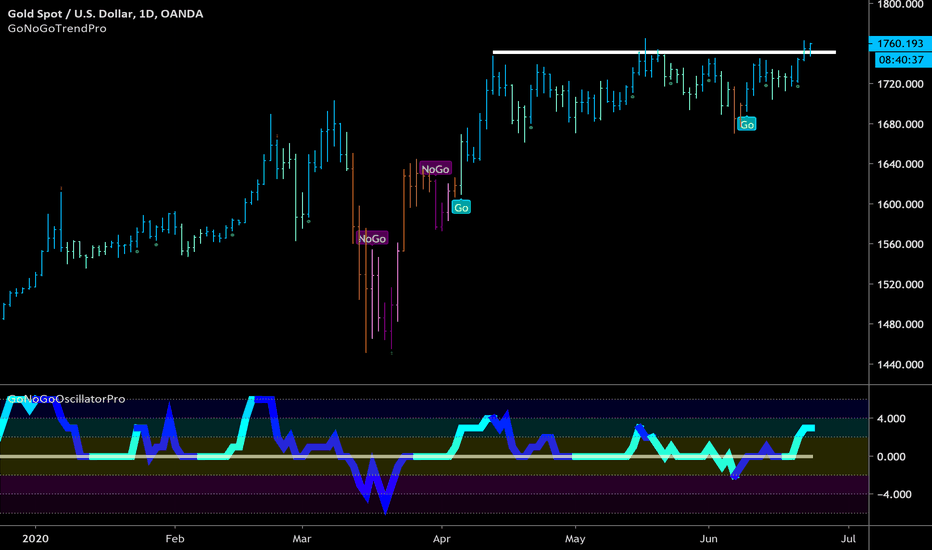Click the 1480.000 price axis label
932x550 pixels.
(x=900, y=325)
